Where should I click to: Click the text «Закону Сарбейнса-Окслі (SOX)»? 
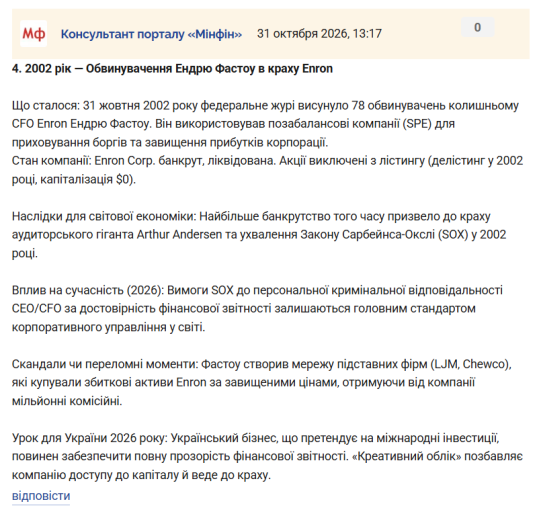[x=384, y=235]
